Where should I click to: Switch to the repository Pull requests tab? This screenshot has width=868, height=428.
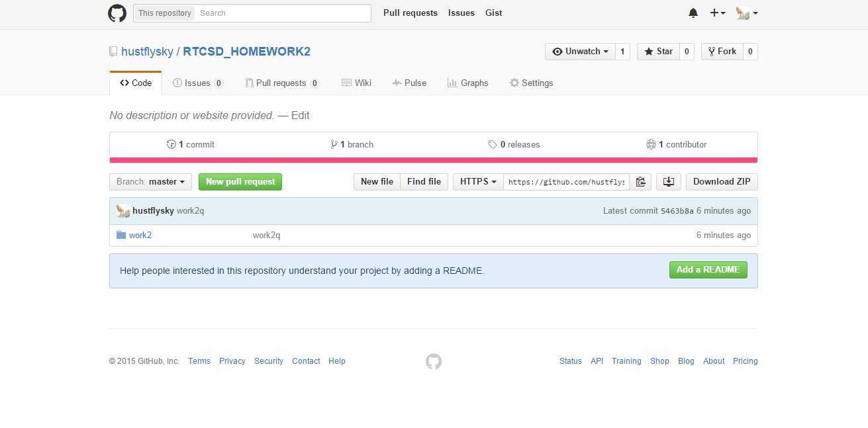pos(282,83)
